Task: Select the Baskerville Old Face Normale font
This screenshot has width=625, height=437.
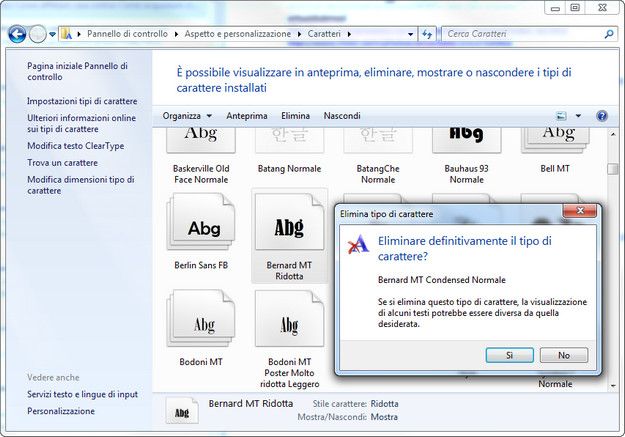Action: coord(201,157)
